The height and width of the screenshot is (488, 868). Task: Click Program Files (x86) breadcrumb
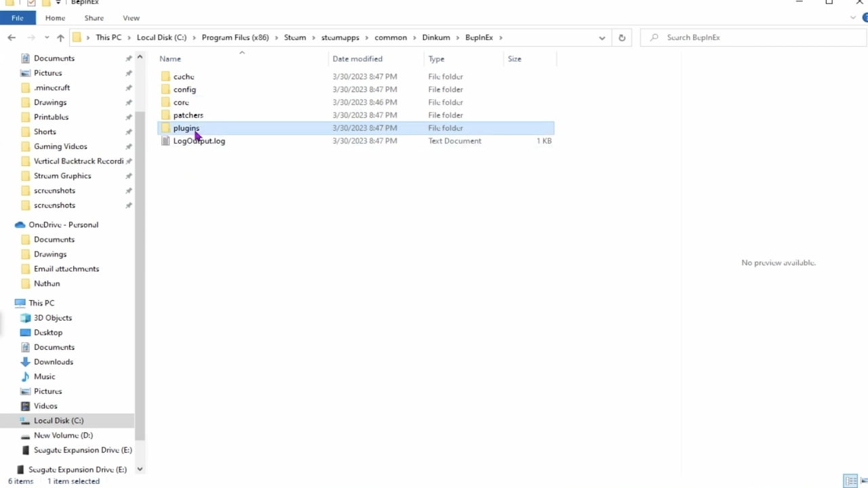[x=235, y=37]
